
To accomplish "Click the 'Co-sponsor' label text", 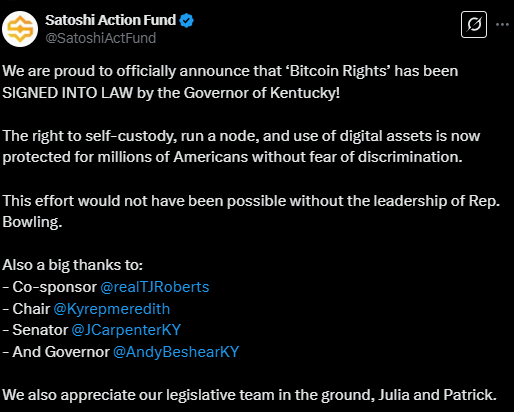I will pos(54,287).
